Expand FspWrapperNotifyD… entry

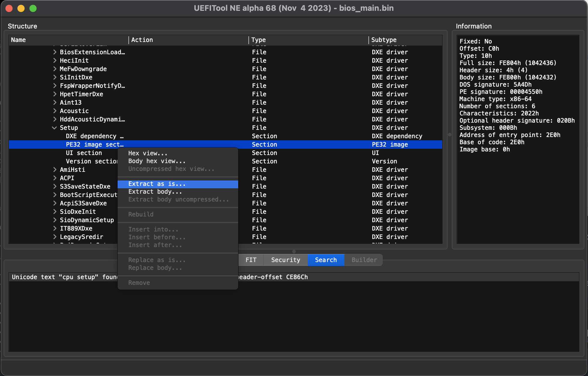pyautogui.click(x=55, y=86)
